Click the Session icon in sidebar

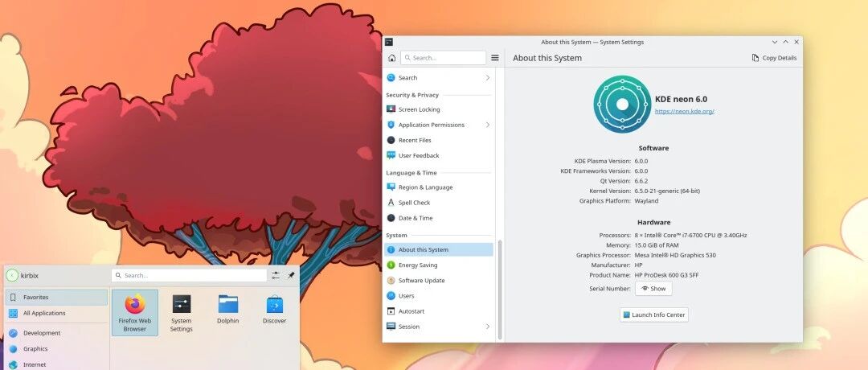point(391,327)
